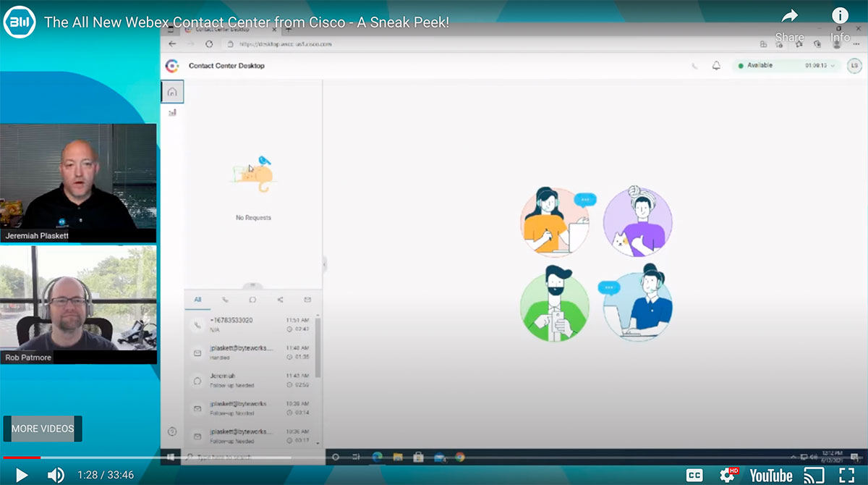Screen dimensions: 868x485
Task: Open the email filter icon in the task list
Action: tap(307, 299)
